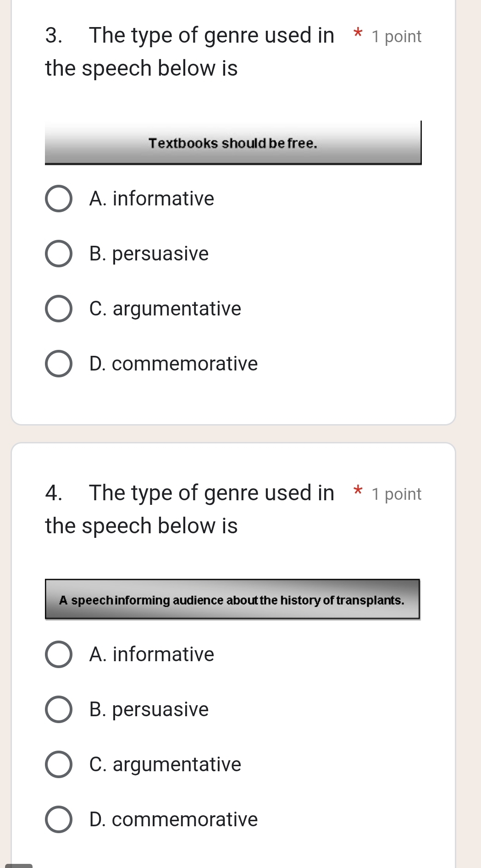Click the '1 point' label on question 3

pyautogui.click(x=398, y=37)
